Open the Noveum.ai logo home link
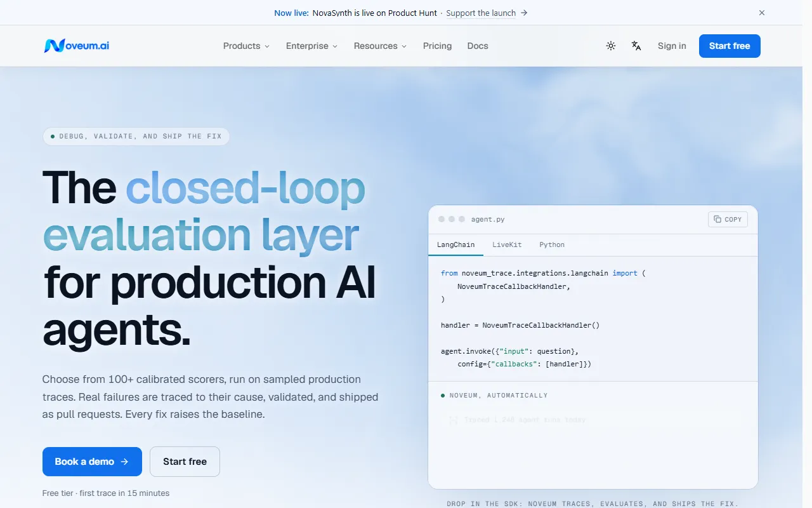The image size is (812, 508). (x=76, y=46)
